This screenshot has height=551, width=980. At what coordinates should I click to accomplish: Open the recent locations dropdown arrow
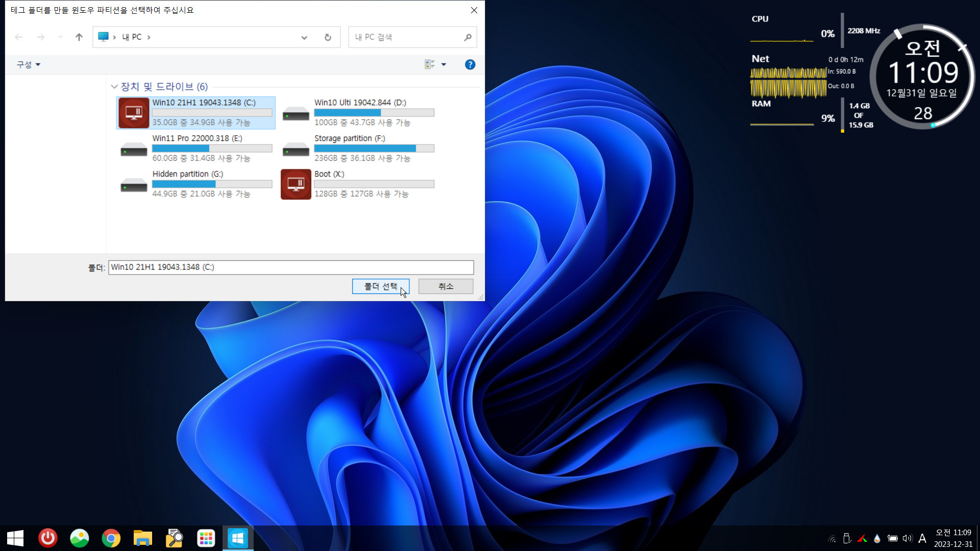pos(60,37)
